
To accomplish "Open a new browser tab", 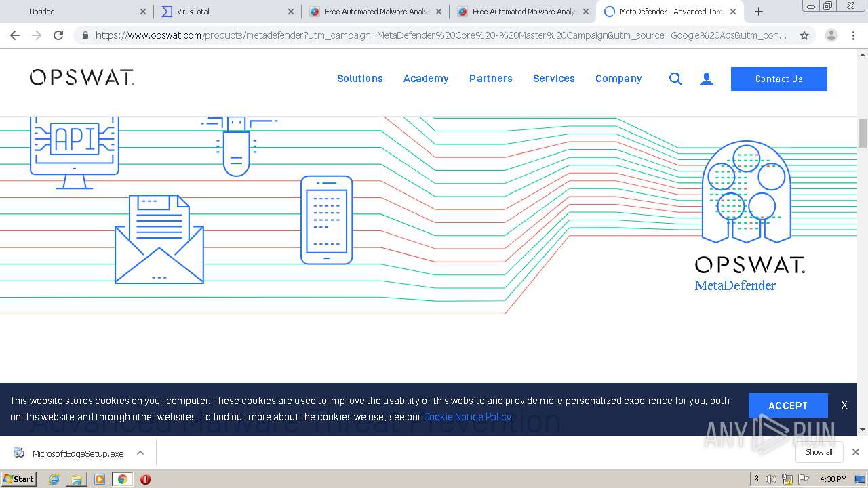I will pyautogui.click(x=759, y=12).
